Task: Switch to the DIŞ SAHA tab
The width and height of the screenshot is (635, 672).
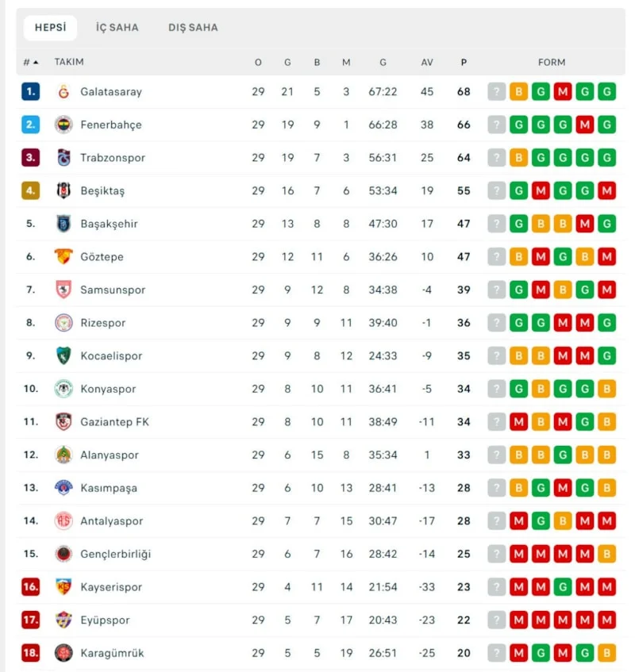Action: point(193,28)
